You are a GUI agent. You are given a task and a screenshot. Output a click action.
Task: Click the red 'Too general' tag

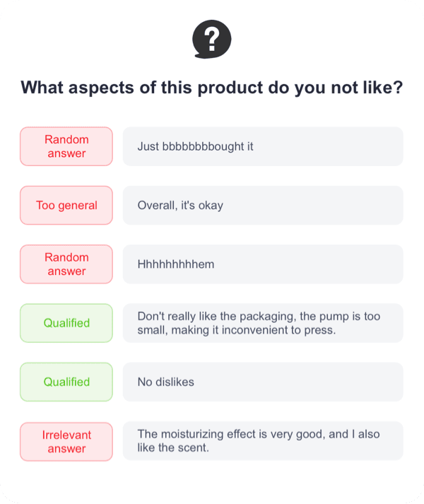(66, 206)
